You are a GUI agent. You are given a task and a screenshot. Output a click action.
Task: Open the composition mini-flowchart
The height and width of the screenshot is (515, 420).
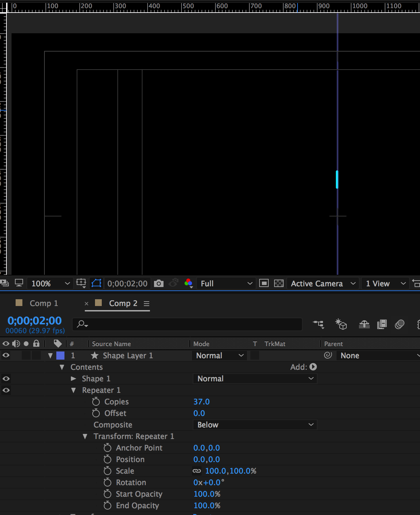[x=319, y=325]
